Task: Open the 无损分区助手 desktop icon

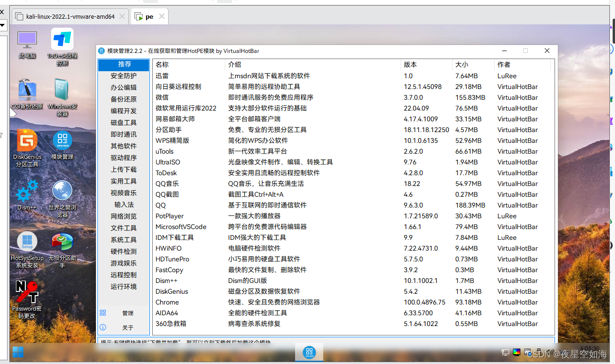Action: click(62, 250)
